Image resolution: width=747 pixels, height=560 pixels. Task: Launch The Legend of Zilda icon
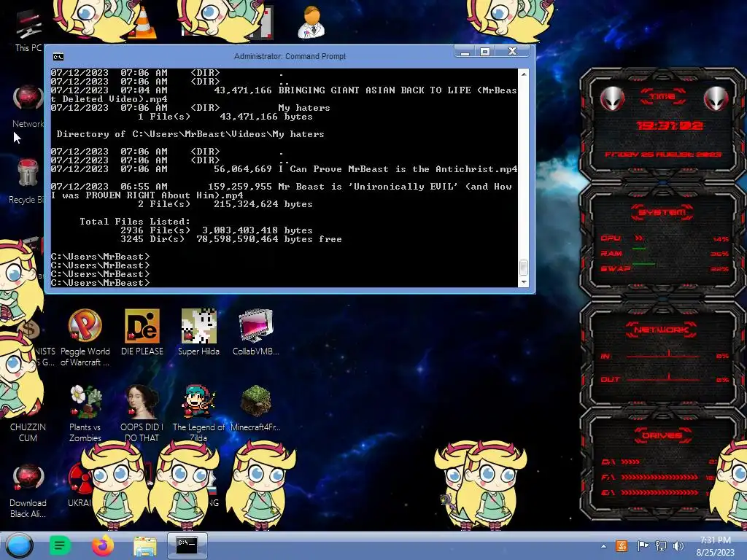point(198,413)
